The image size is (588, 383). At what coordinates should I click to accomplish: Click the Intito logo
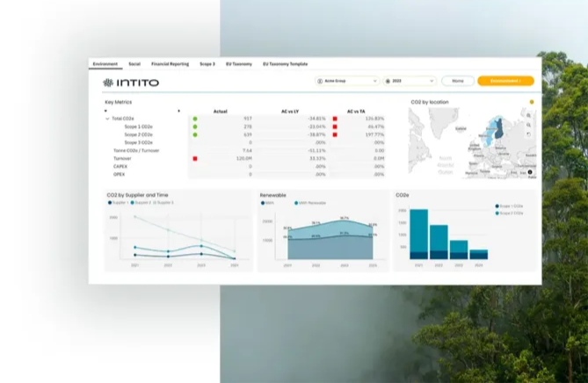131,83
